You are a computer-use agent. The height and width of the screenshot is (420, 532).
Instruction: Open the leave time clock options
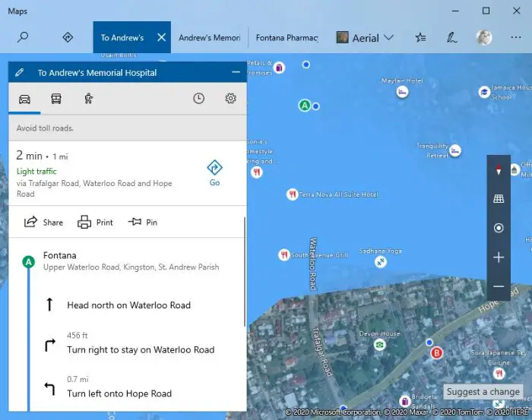point(199,98)
